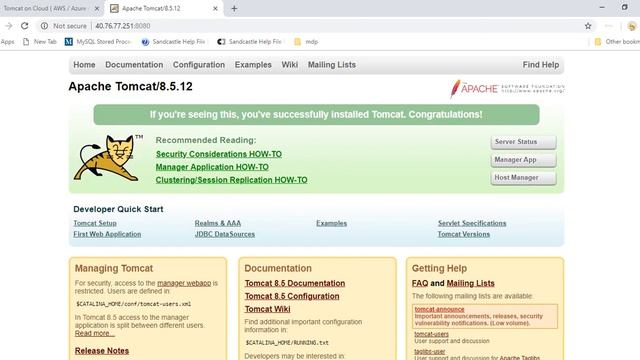Click the Managing Tomcat heading
640x360 pixels.
coord(114,268)
